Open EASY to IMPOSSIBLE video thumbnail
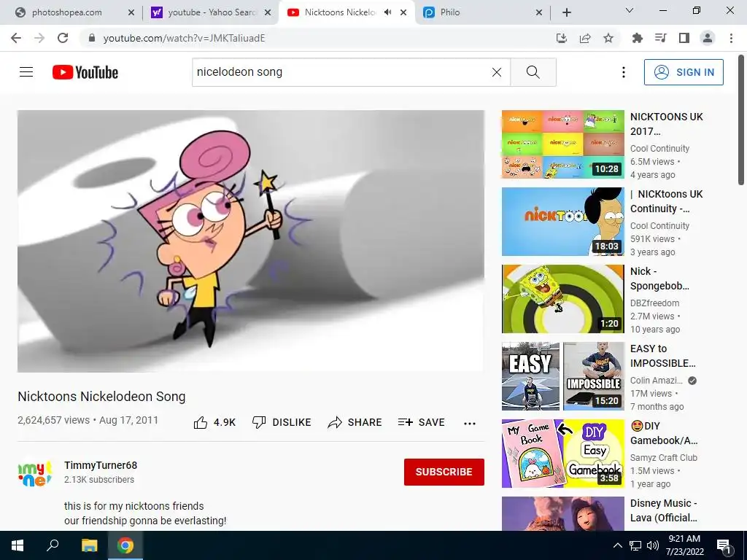Image resolution: width=747 pixels, height=560 pixels. point(562,376)
